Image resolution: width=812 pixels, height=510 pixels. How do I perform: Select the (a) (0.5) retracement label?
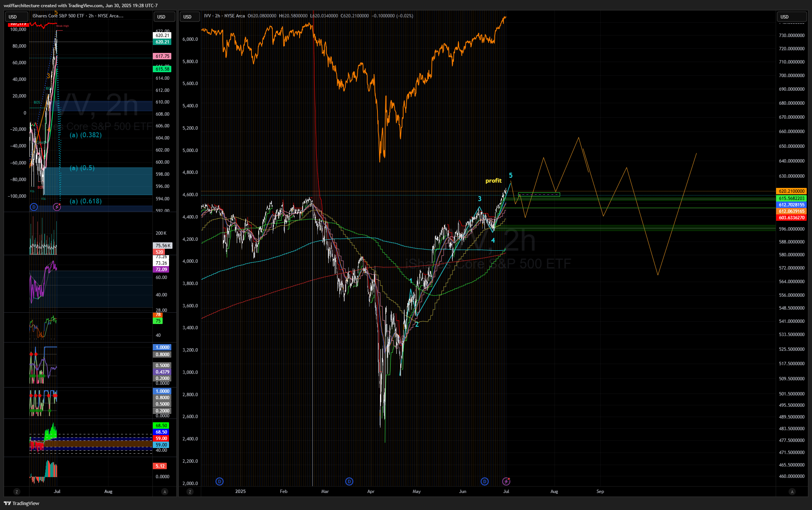tap(82, 168)
